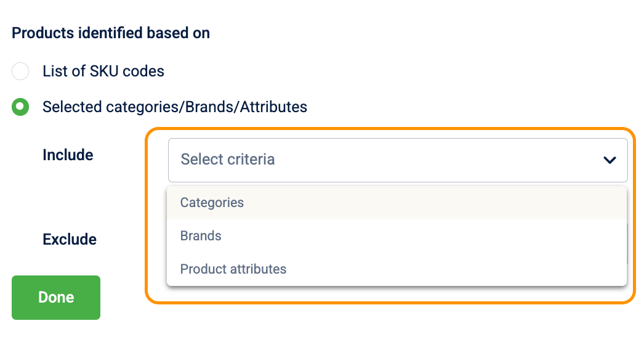Click the "Include" field label
This screenshot has width=644, height=350.
tap(68, 155)
